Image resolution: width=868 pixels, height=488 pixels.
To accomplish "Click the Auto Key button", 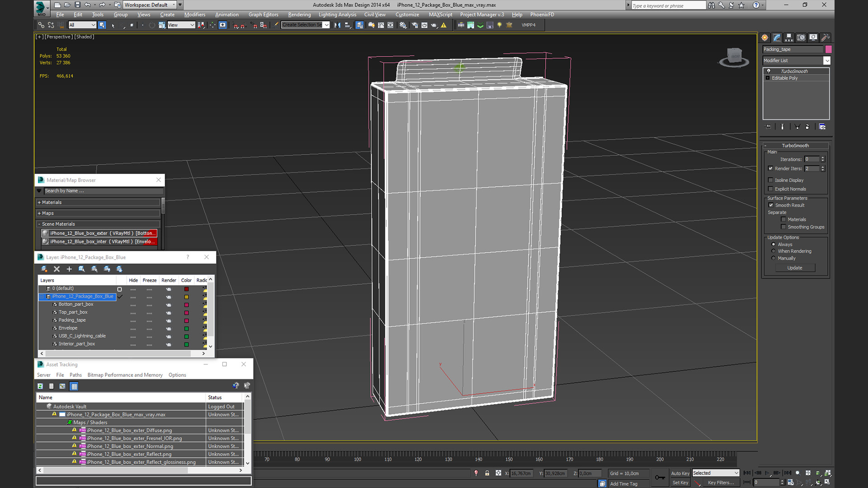I will click(680, 473).
